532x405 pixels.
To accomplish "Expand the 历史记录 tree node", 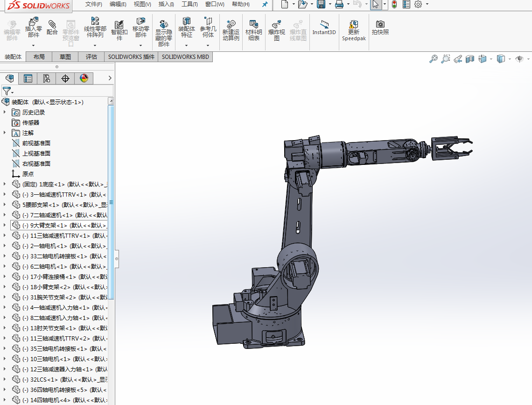I will (x=5, y=112).
